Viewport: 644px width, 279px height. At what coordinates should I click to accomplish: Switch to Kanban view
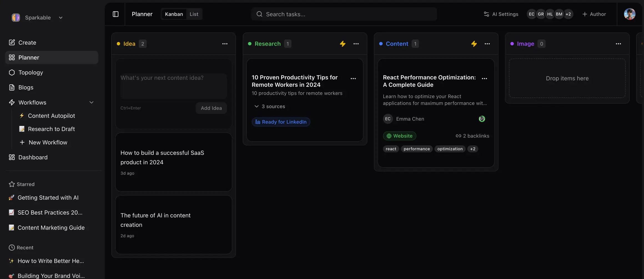click(x=174, y=14)
